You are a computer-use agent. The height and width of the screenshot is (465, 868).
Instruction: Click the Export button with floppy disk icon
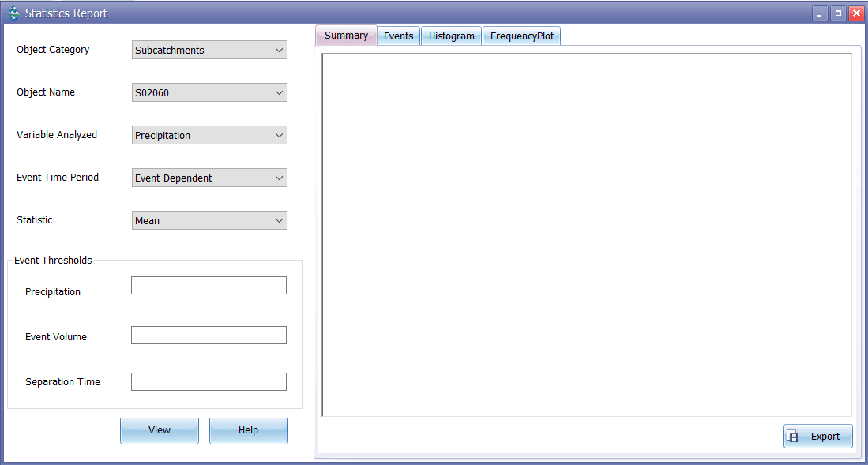coord(817,436)
